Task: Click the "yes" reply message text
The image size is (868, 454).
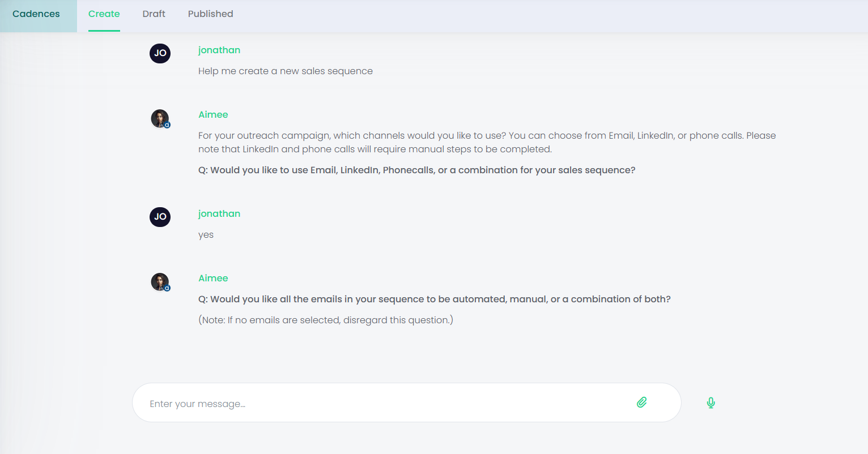Action: (x=206, y=235)
